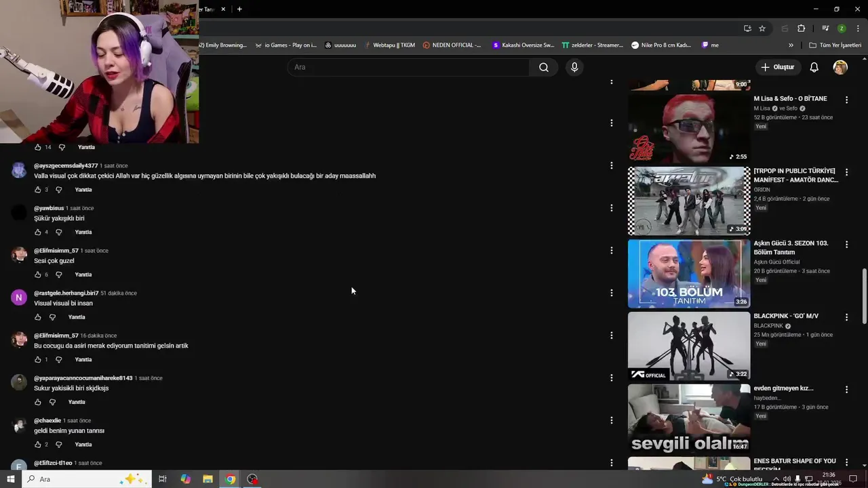
Task: Start voice search with microphone icon
Action: [x=574, y=67]
